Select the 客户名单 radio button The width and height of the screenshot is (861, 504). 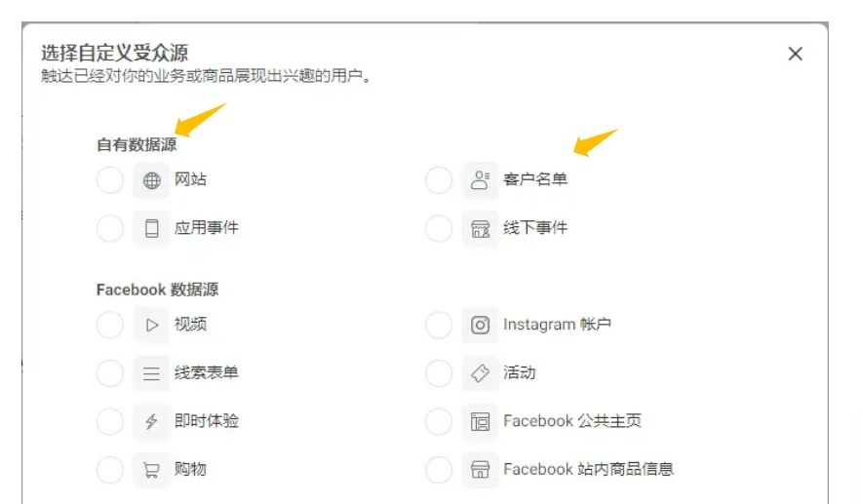(439, 180)
